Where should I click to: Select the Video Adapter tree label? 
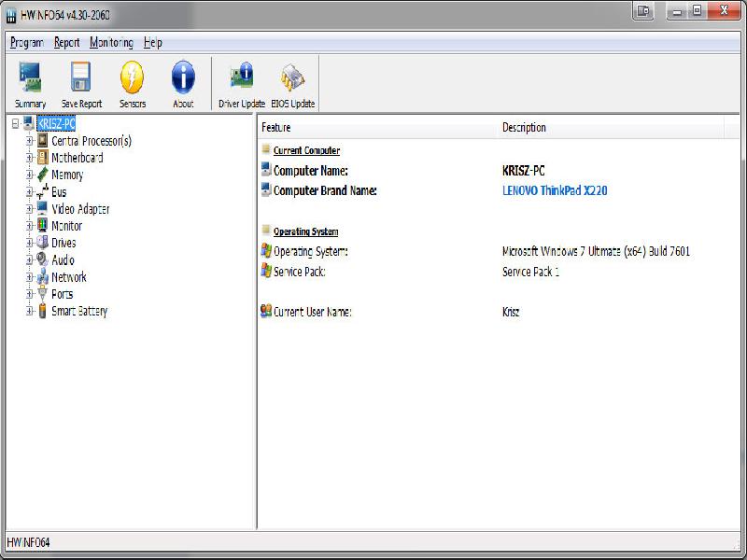[x=80, y=209]
